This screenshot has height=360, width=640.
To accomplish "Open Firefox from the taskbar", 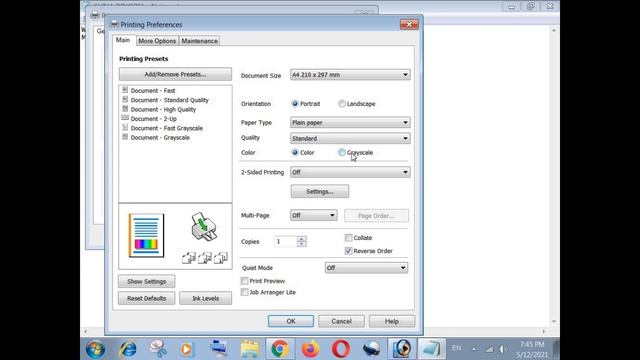I will click(310, 349).
